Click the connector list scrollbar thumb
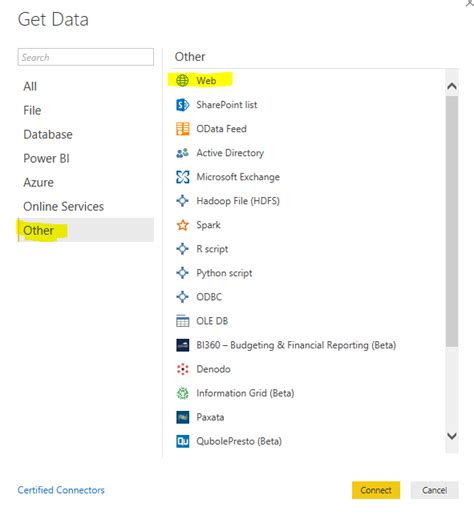474x515 pixels. (x=452, y=221)
